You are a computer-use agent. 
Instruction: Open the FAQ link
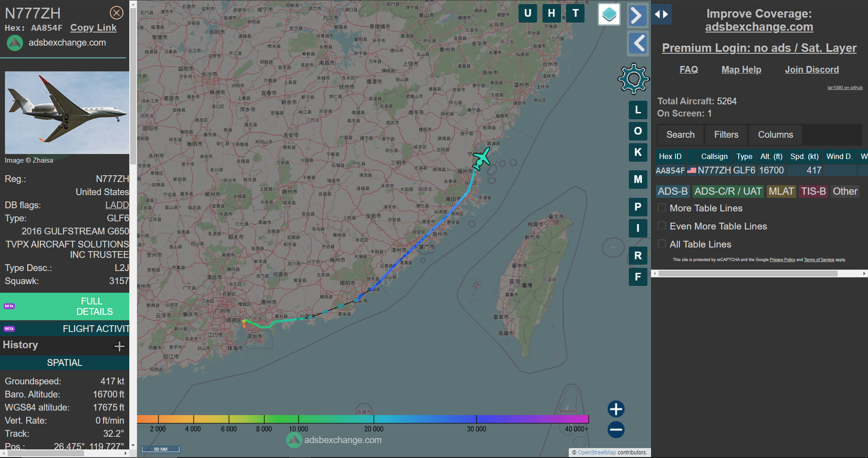[x=689, y=70]
